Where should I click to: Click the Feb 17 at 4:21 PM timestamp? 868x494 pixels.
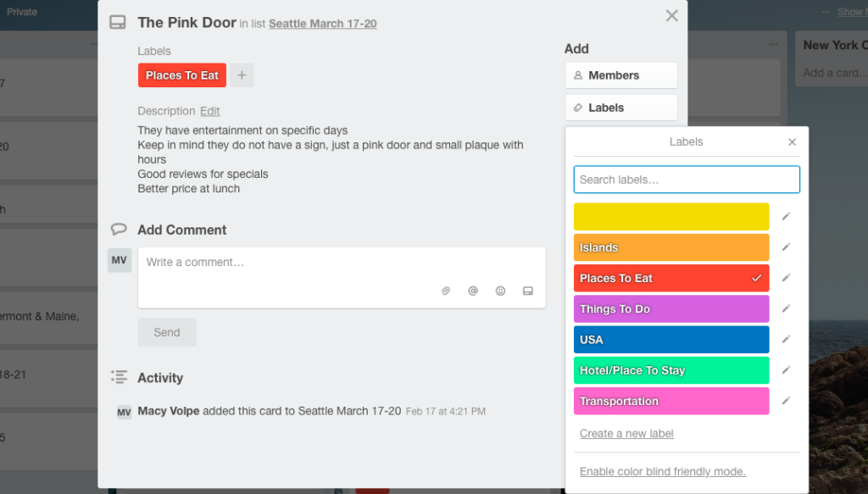point(446,412)
